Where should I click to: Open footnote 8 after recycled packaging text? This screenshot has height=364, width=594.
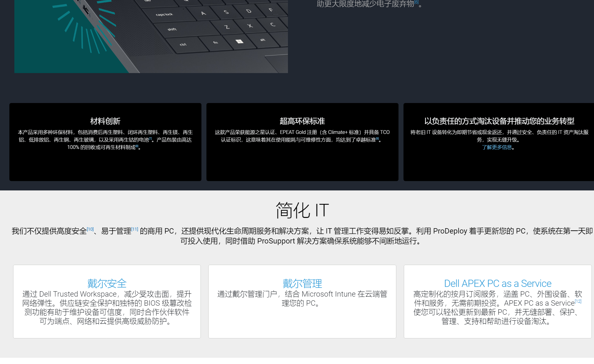pyautogui.click(x=137, y=146)
